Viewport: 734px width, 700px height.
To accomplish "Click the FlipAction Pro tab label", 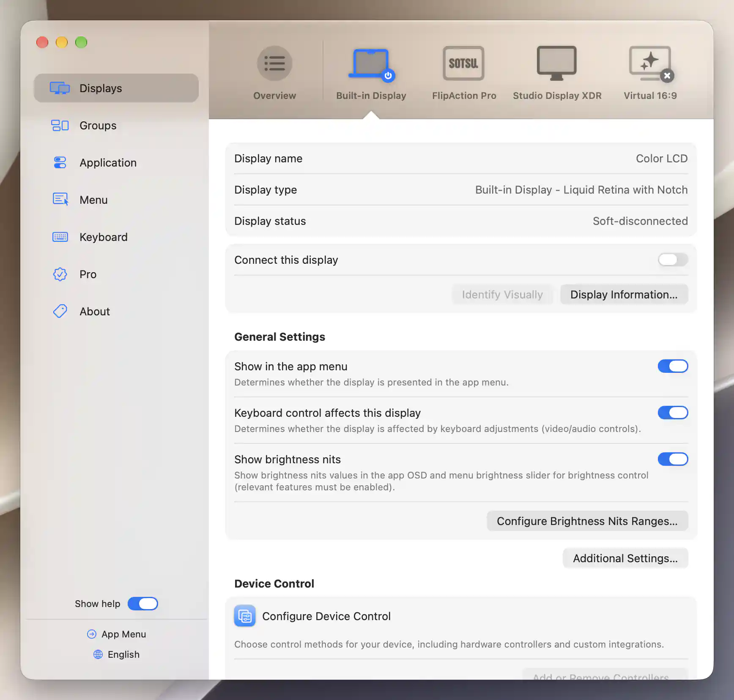I will click(x=464, y=96).
